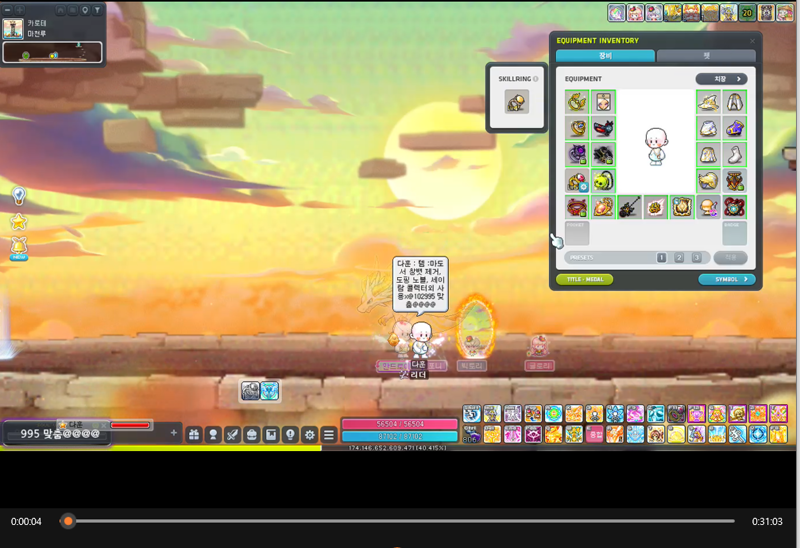Select the golden emblem equipment slot
This screenshot has height=548, width=800.
(682, 207)
